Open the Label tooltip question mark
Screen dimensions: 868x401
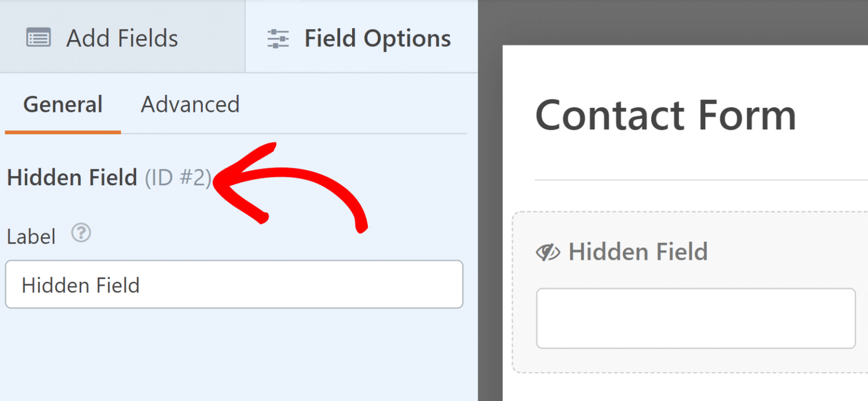click(81, 233)
